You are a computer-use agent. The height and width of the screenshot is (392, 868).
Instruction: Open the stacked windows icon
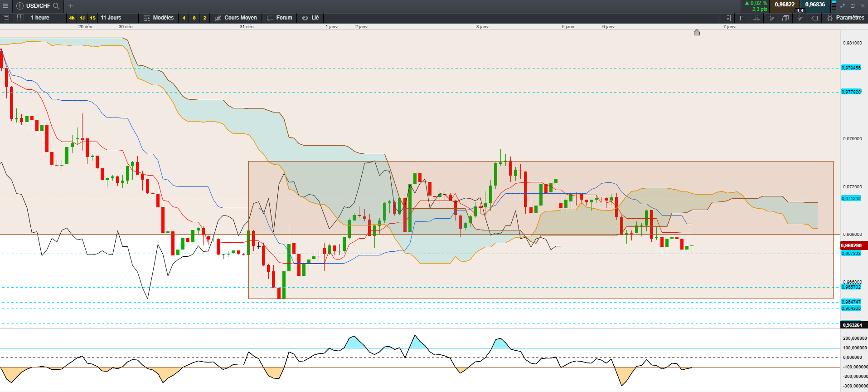point(786,18)
